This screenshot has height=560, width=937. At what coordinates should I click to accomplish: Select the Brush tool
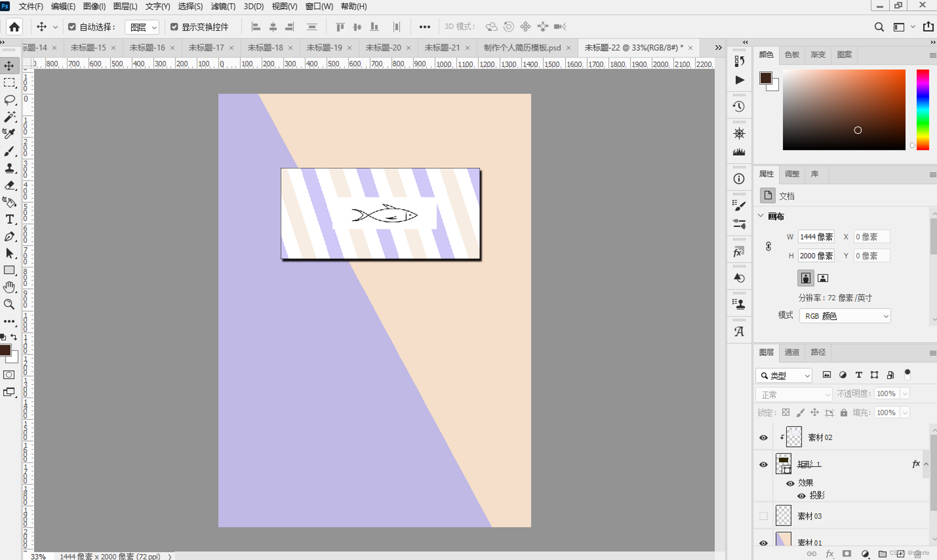coord(9,151)
